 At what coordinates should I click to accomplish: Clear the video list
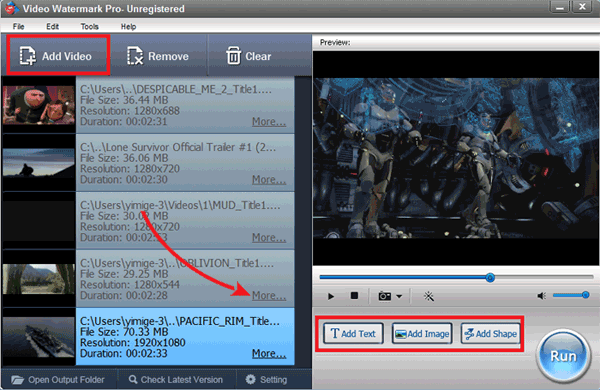coord(249,56)
